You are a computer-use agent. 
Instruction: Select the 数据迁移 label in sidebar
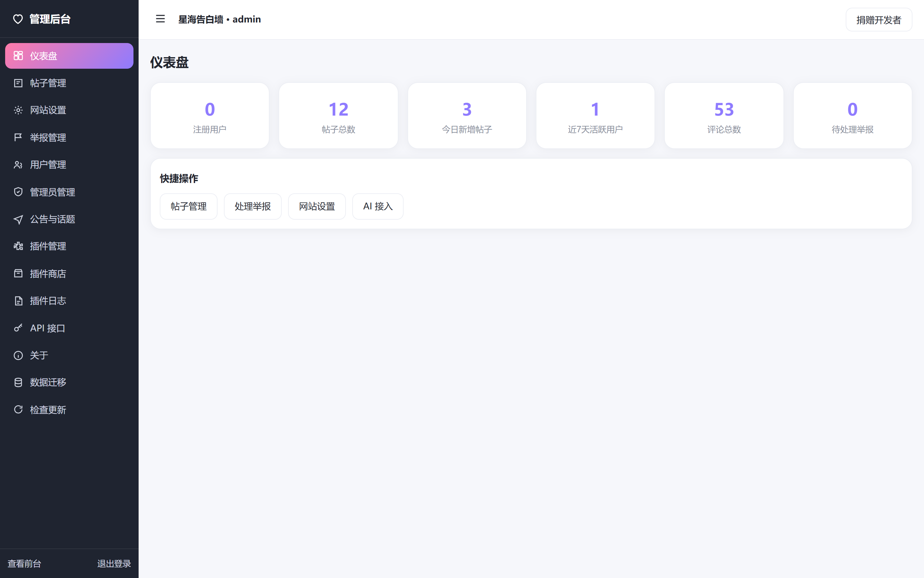[48, 382]
